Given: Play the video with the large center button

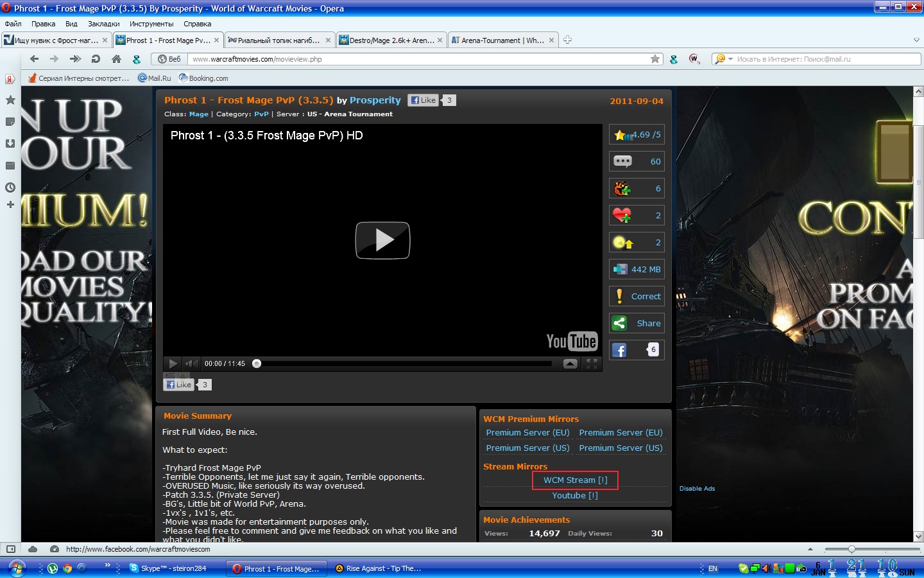Looking at the screenshot, I should click(x=382, y=240).
